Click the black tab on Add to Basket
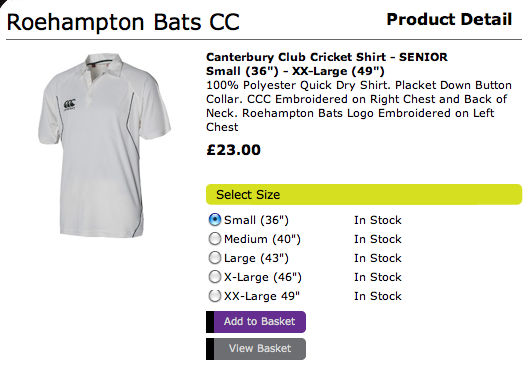This screenshot has height=368, width=528. 210,322
